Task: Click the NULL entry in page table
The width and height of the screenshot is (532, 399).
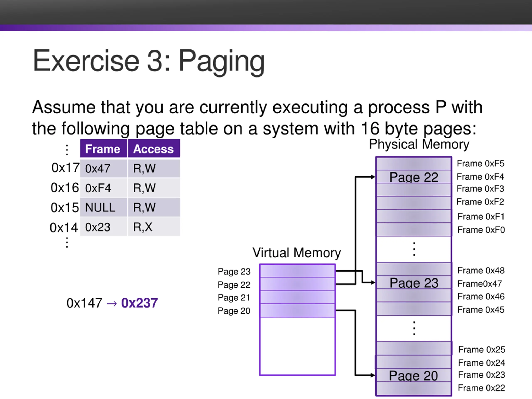Action: [x=100, y=208]
